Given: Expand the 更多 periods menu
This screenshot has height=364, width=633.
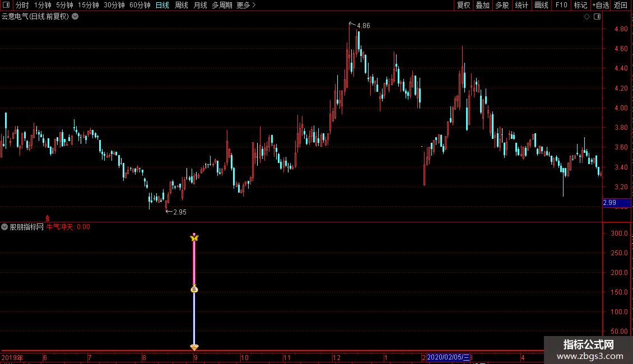Looking at the screenshot, I should [246, 5].
